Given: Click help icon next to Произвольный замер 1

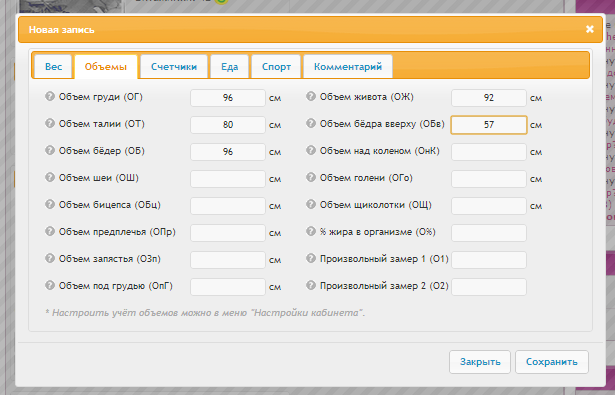Looking at the screenshot, I should click(311, 258).
